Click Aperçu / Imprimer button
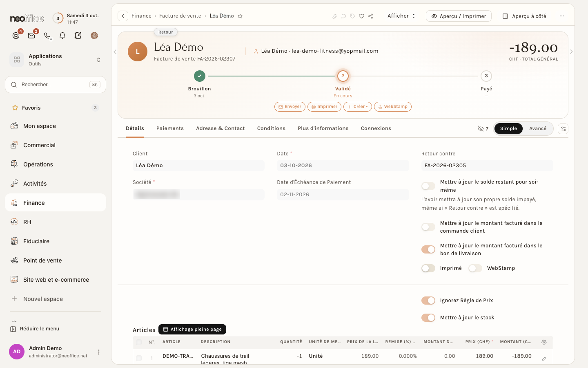This screenshot has width=588, height=368. (459, 16)
